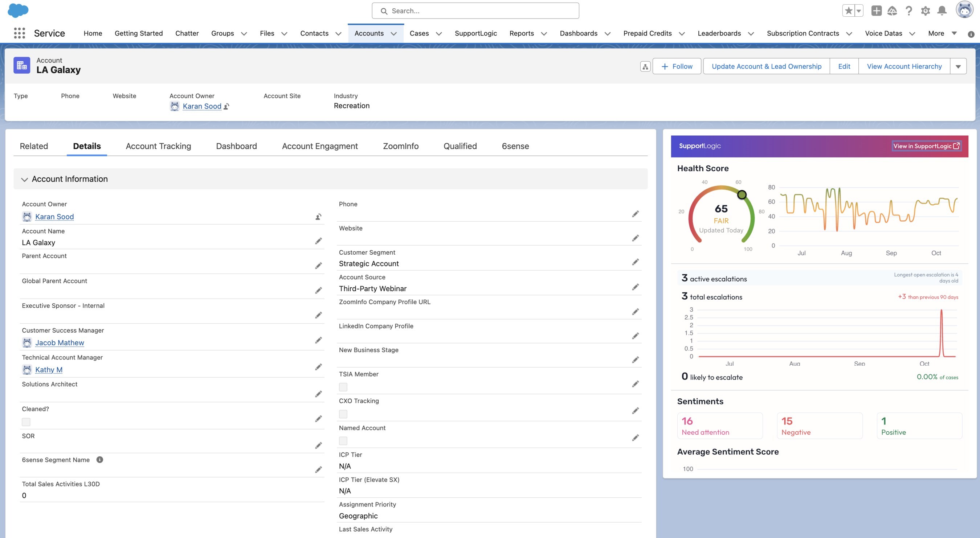
Task: Show 6sense Segment Name info tooltip
Action: pyautogui.click(x=100, y=460)
